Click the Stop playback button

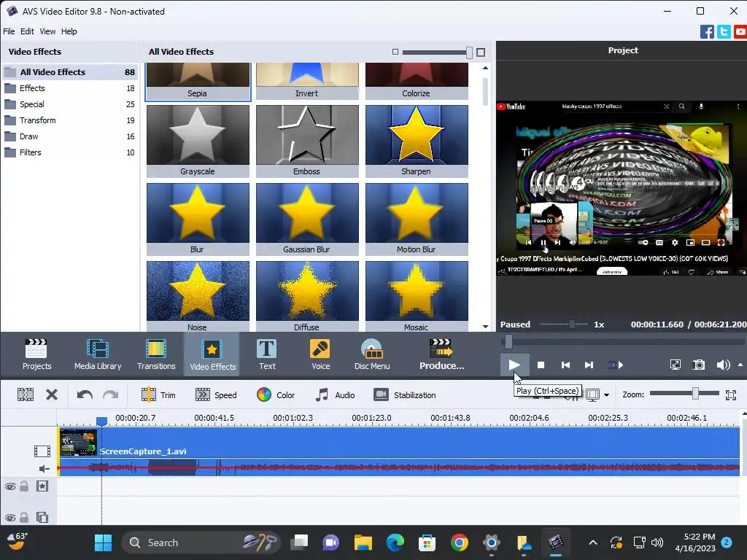click(x=541, y=365)
